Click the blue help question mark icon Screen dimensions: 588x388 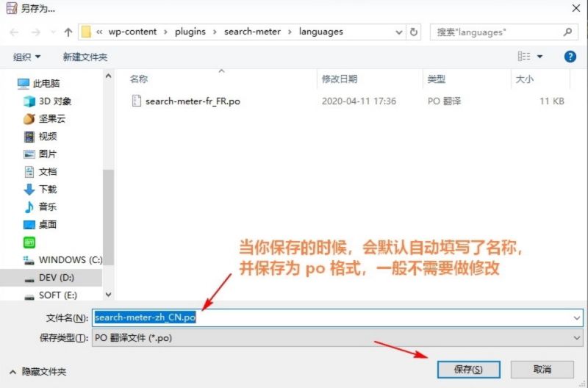tap(570, 57)
